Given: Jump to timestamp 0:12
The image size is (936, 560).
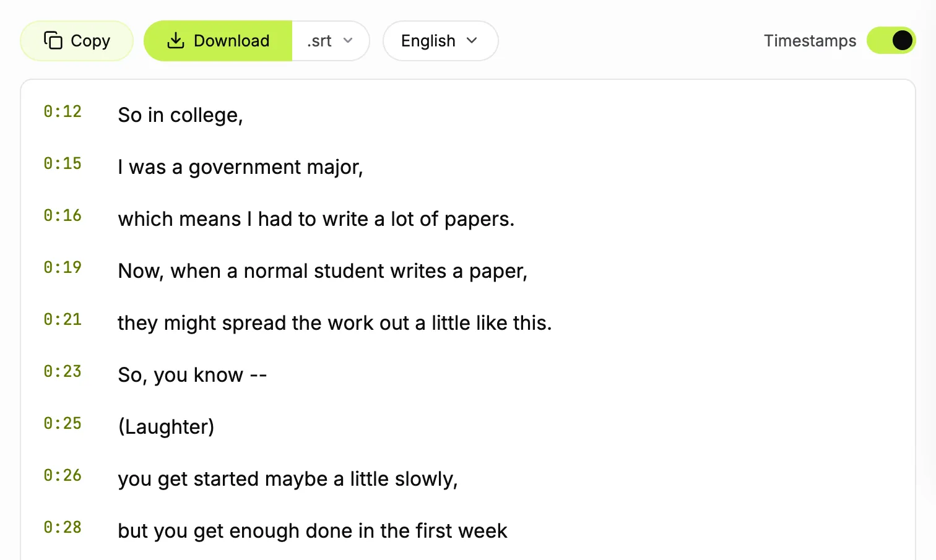Looking at the screenshot, I should click(x=63, y=112).
